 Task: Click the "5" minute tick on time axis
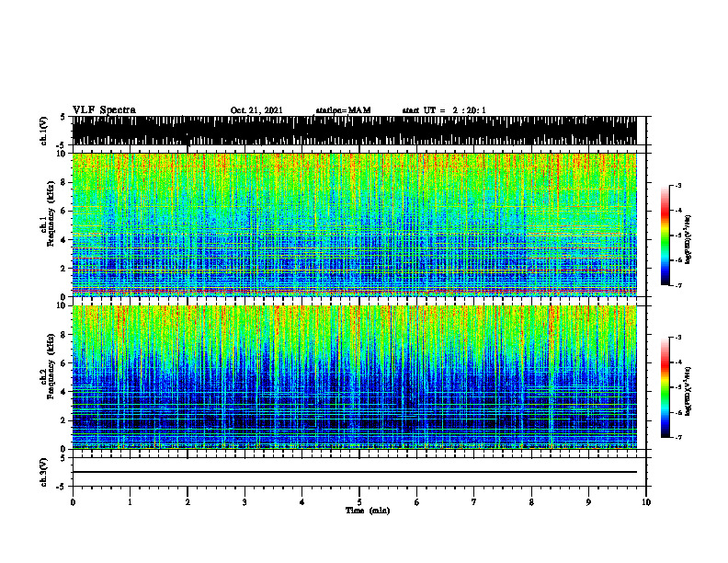(x=359, y=502)
